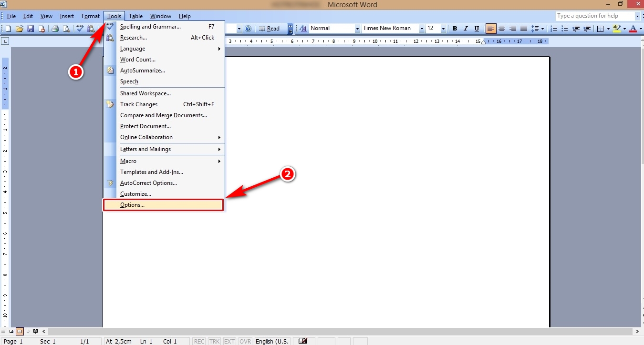This screenshot has width=644, height=345.
Task: Click the Styles and Formatting icon
Action: tap(303, 29)
